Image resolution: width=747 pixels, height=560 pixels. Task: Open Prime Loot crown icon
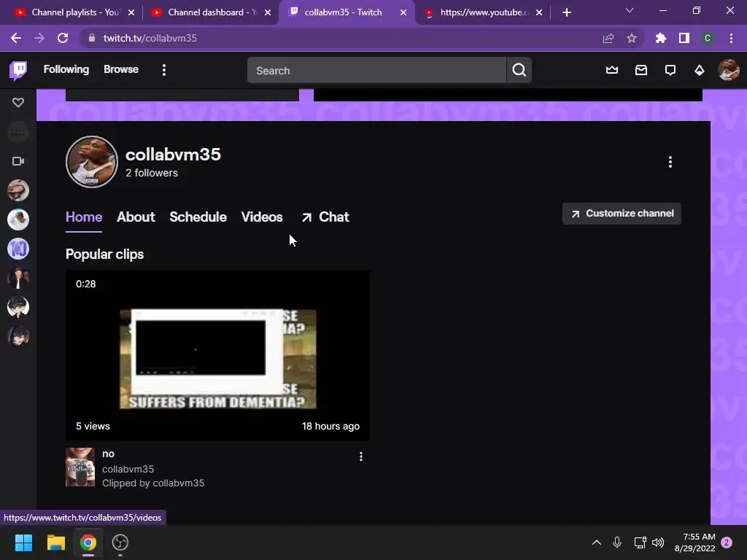[612, 71]
